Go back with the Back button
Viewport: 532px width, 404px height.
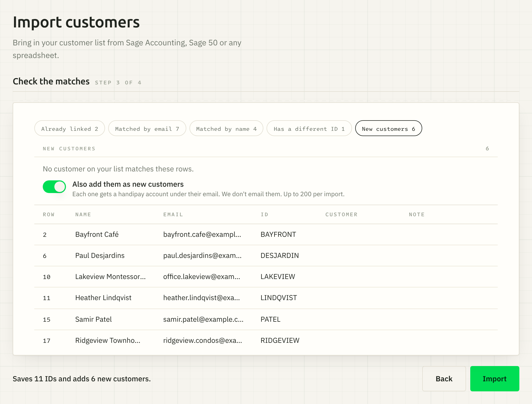pyautogui.click(x=444, y=379)
